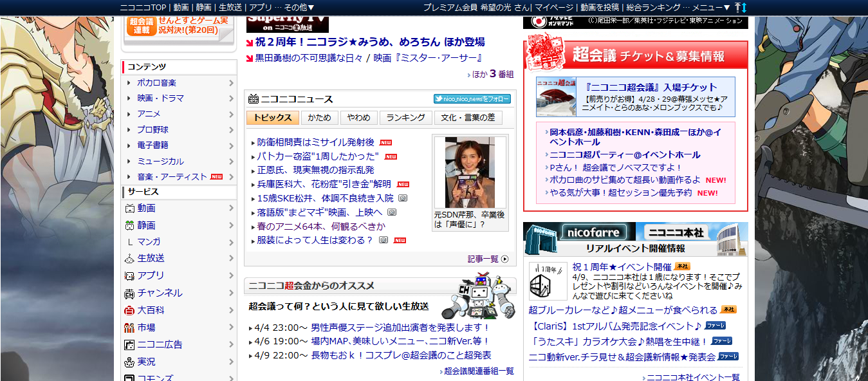Click the 生放送 icon in the sidebar
The width and height of the screenshot is (868, 381).
pos(129,258)
